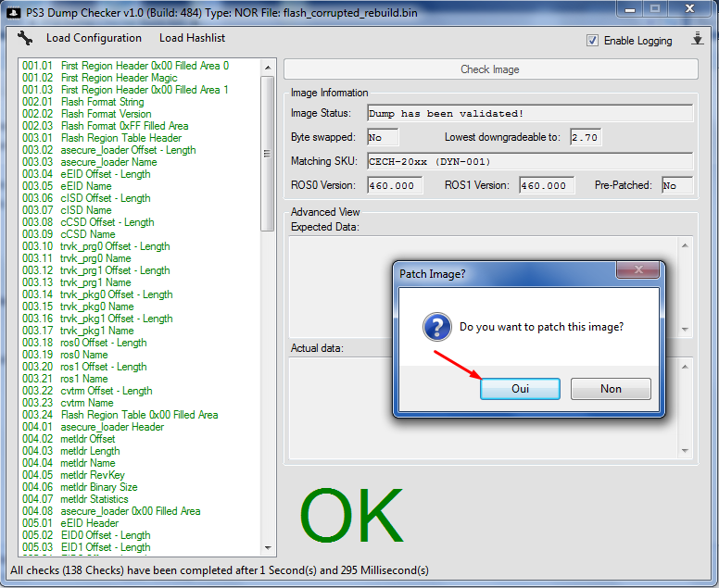
Task: Select '003.24 Flash Region Table 0x00 Filled Area'
Action: coord(120,415)
